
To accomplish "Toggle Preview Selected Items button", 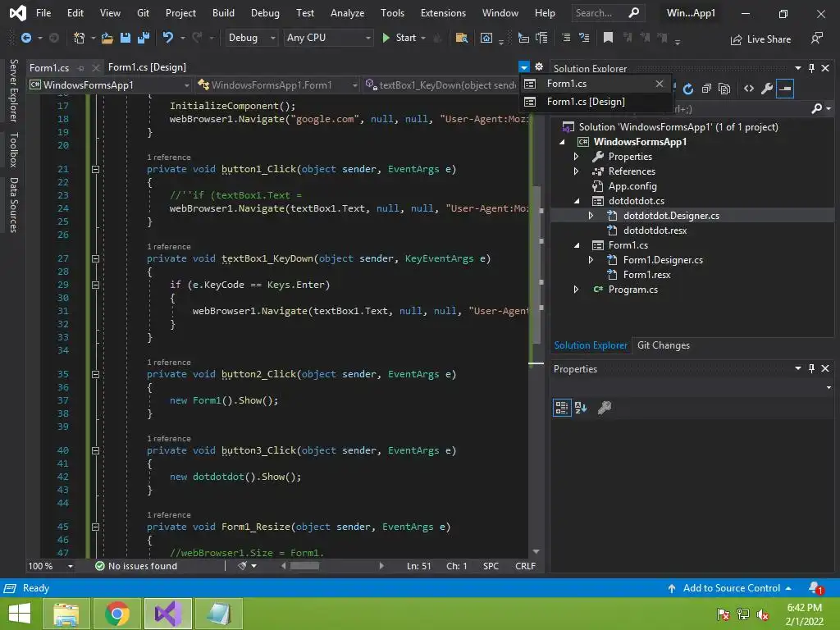I will 785,89.
